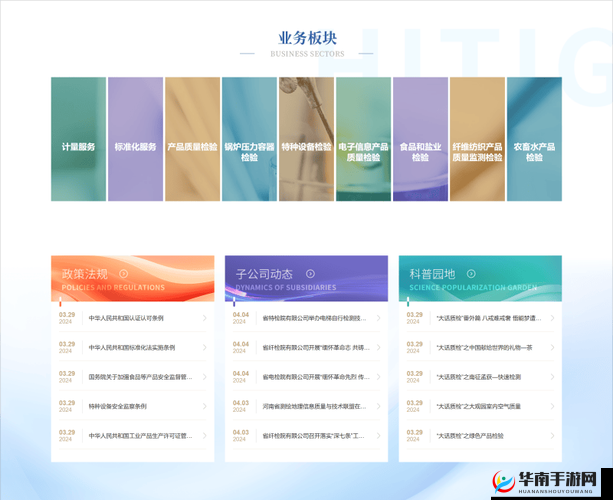Click the circle arrow beside 子公司动态
Viewport: 613px width, 500px height.
[x=310, y=274]
